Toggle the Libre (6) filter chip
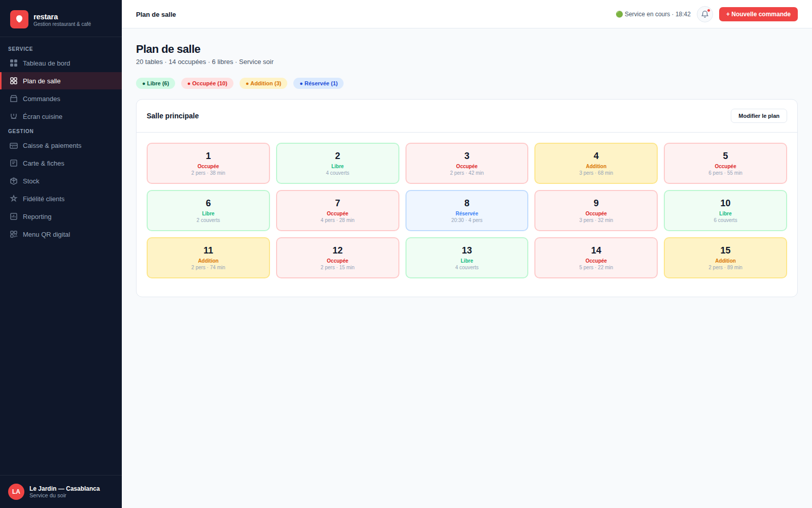Viewport: 812px width, 508px height. [x=155, y=83]
